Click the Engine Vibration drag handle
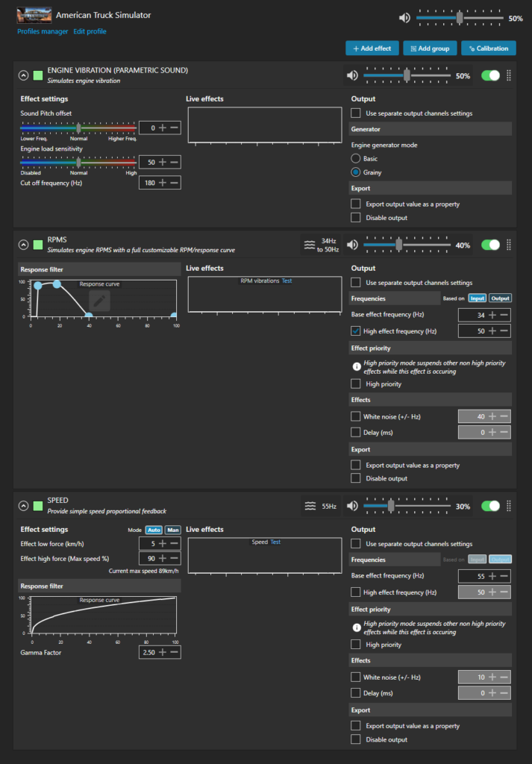This screenshot has height=764, width=532. [x=509, y=75]
